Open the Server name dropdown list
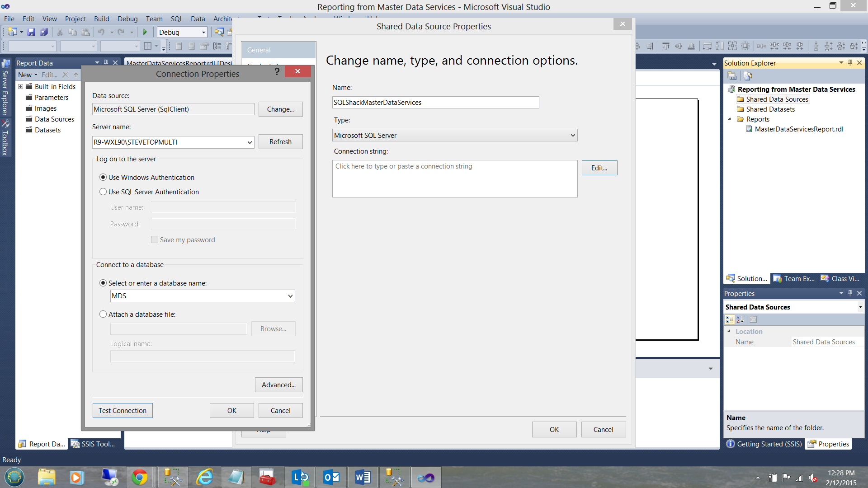This screenshot has width=868, height=488. pos(250,142)
